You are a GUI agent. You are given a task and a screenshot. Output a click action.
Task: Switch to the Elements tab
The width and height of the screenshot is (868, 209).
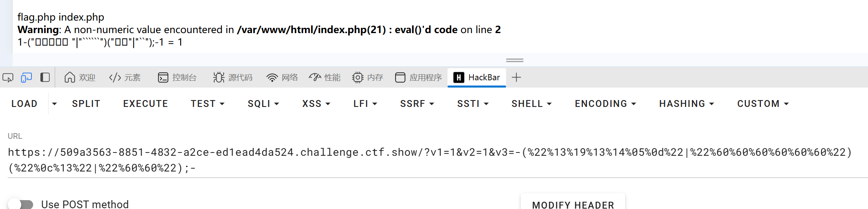click(x=125, y=77)
